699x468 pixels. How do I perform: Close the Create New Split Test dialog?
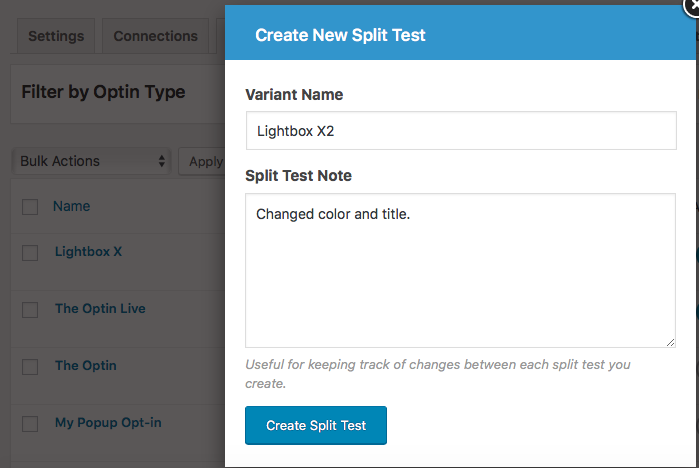[x=690, y=5]
